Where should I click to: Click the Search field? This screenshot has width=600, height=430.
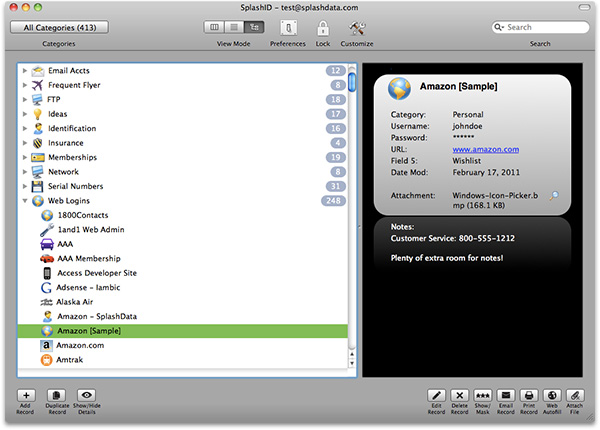click(x=540, y=27)
